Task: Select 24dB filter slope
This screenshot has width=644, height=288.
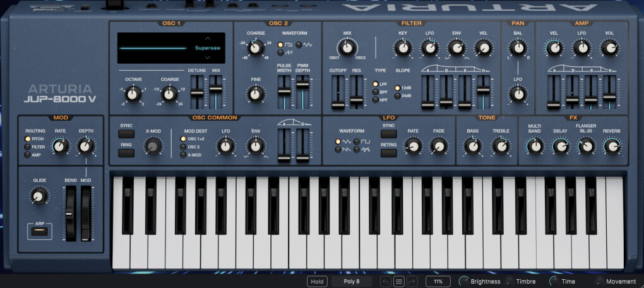Action: click(x=398, y=96)
